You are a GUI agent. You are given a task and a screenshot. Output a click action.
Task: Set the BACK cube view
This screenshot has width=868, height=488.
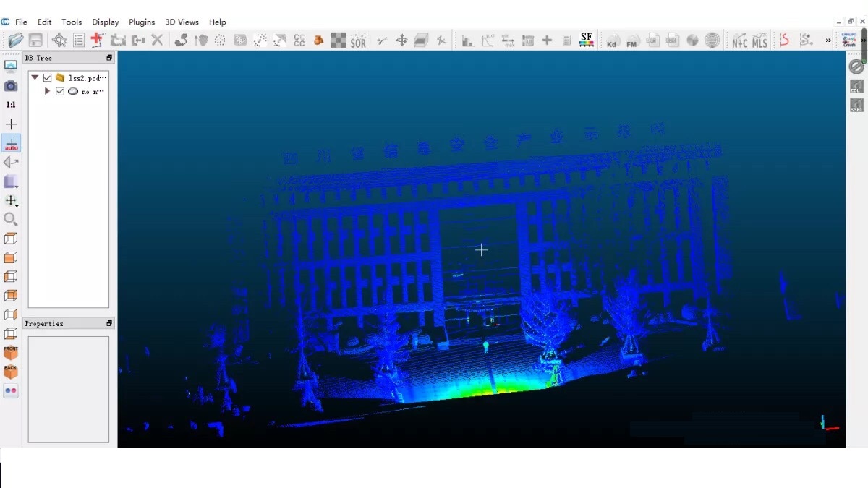click(x=11, y=372)
